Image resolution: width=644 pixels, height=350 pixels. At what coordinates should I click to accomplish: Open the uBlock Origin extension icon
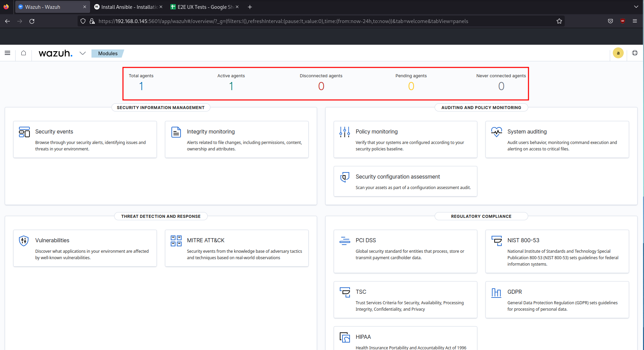point(623,21)
